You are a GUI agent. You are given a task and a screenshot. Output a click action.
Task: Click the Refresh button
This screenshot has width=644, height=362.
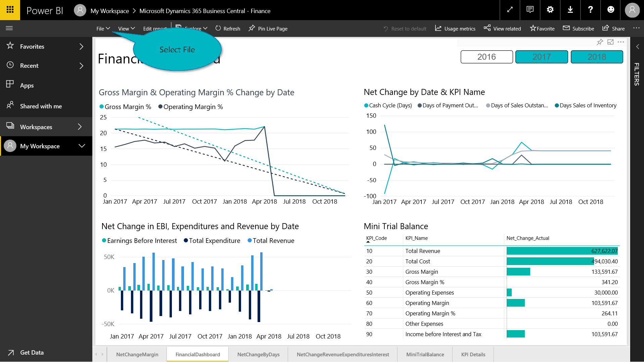[228, 29]
